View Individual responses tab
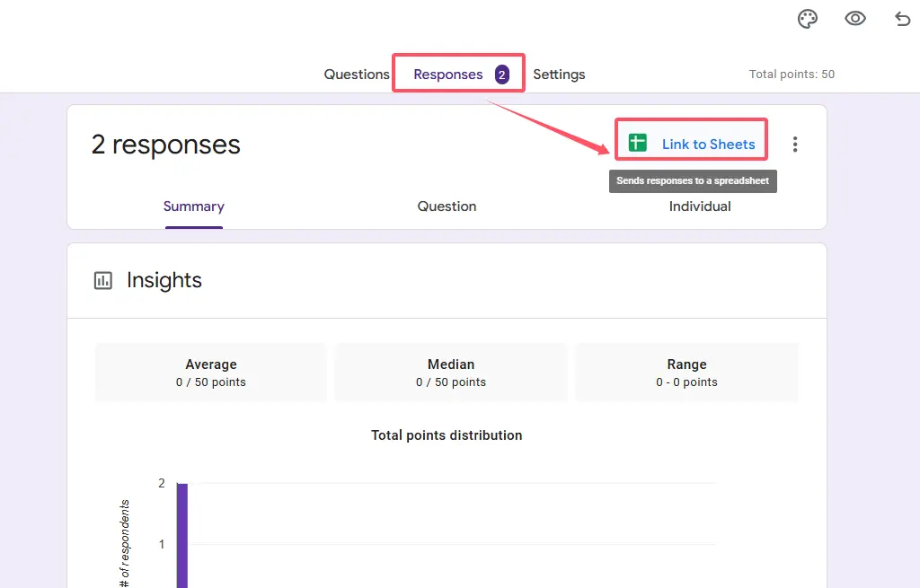920x588 pixels. (x=700, y=206)
